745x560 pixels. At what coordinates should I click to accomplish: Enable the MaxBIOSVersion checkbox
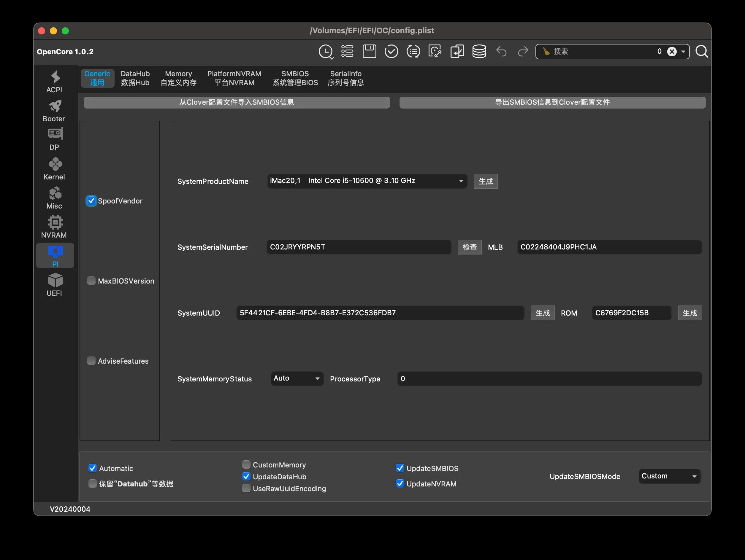pos(91,281)
